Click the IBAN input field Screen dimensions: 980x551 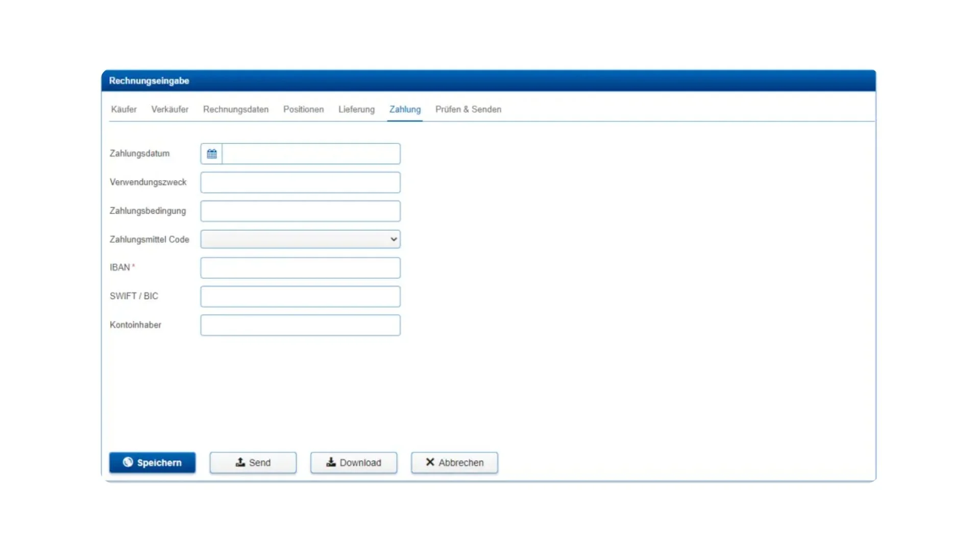[300, 268]
